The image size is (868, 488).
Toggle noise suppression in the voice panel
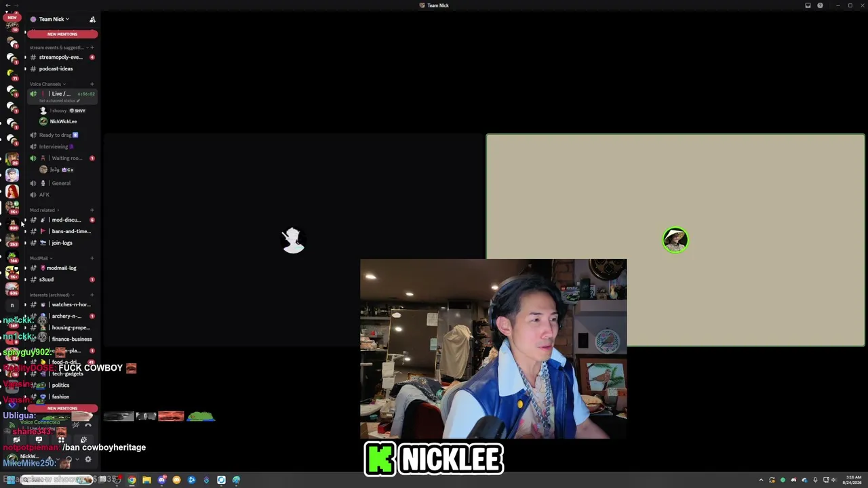(x=75, y=425)
